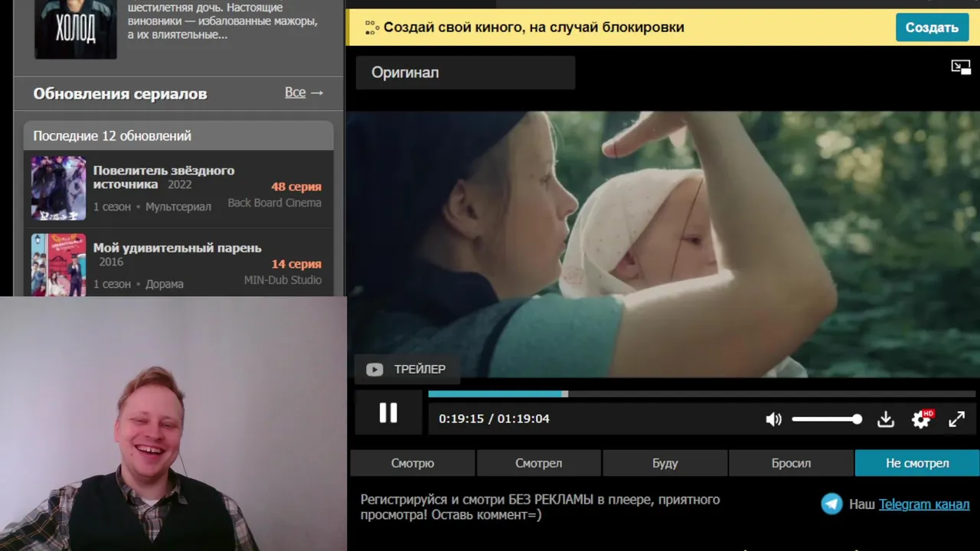Click 'Back Board Cinema' studio text
The image size is (980, 551).
275,203
